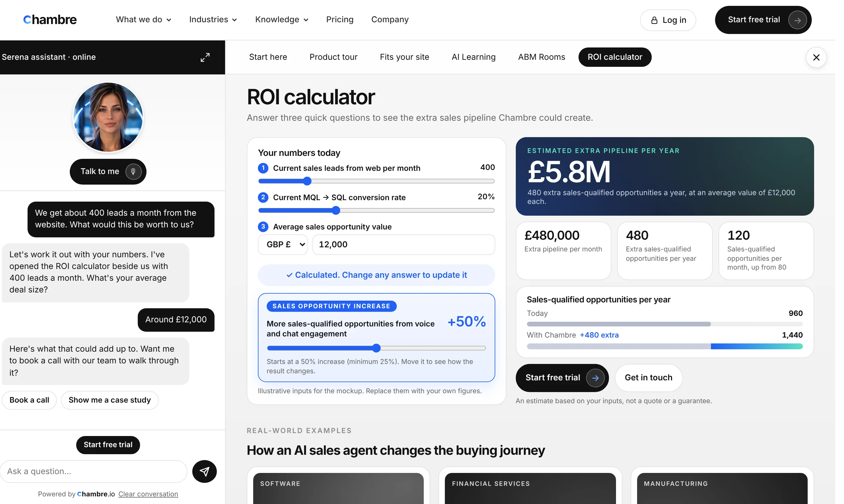This screenshot has height=504, width=844.
Task: Click the £5.8M estimated pipeline figure
Action: (x=569, y=172)
